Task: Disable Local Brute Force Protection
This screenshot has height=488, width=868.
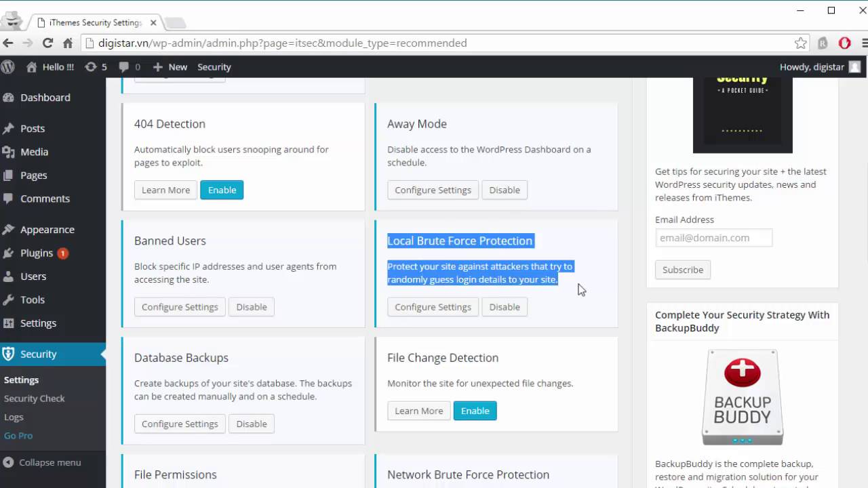Action: (505, 307)
